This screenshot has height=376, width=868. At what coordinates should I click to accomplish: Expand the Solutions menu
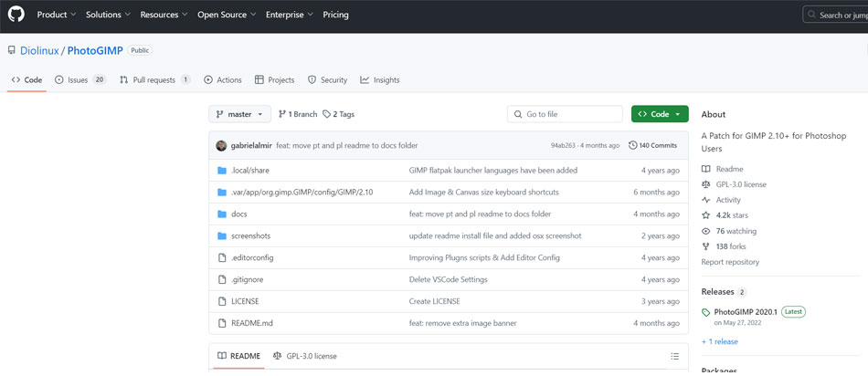click(x=108, y=15)
